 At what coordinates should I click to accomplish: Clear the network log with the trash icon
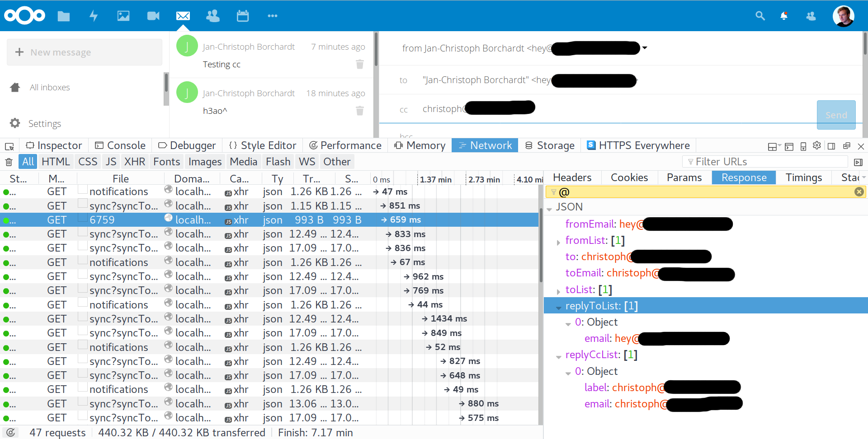pyautogui.click(x=9, y=161)
